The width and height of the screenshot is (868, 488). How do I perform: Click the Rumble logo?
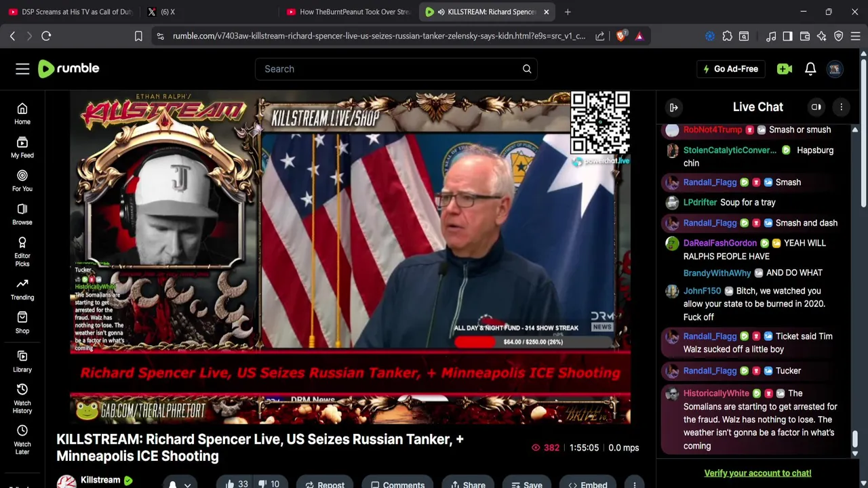[68, 68]
